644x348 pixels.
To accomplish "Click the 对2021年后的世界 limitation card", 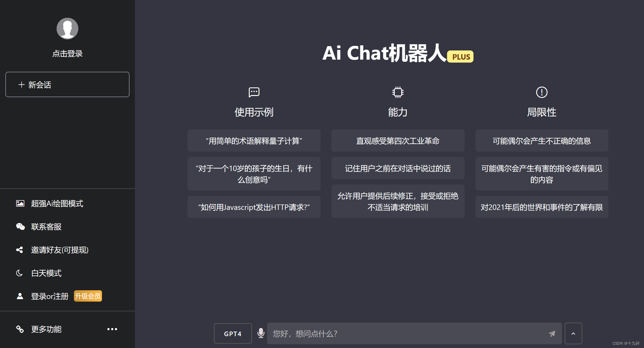I will (541, 207).
